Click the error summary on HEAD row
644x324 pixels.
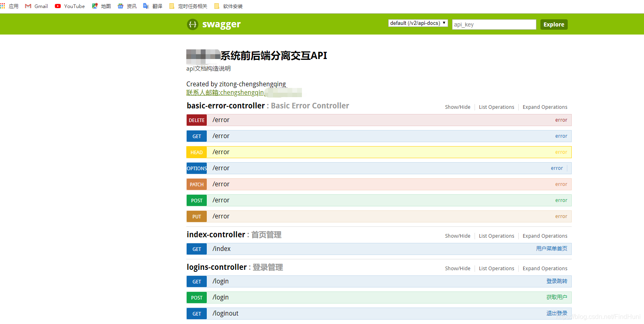561,152
